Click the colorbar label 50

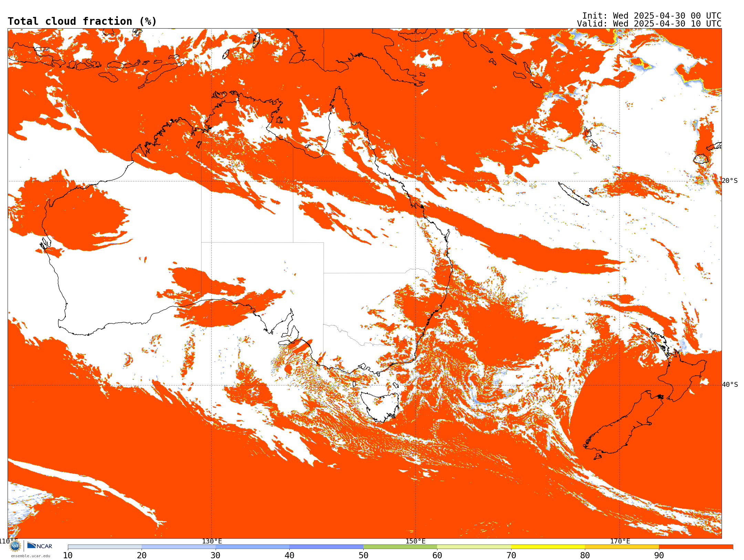(x=363, y=556)
